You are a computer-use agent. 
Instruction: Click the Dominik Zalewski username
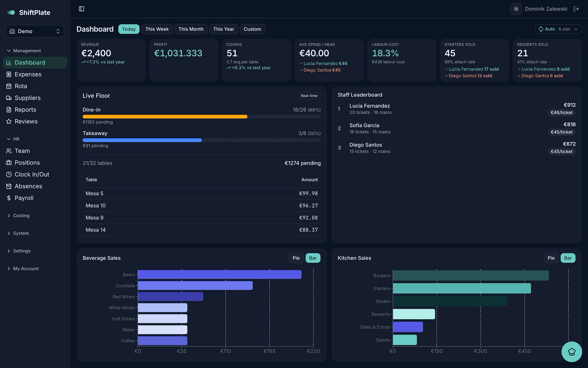click(546, 9)
